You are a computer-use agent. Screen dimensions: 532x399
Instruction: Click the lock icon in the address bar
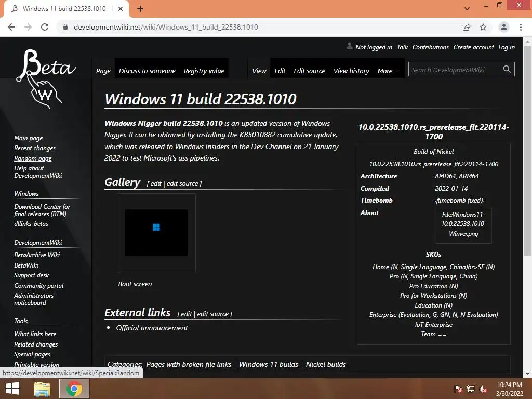tap(65, 27)
